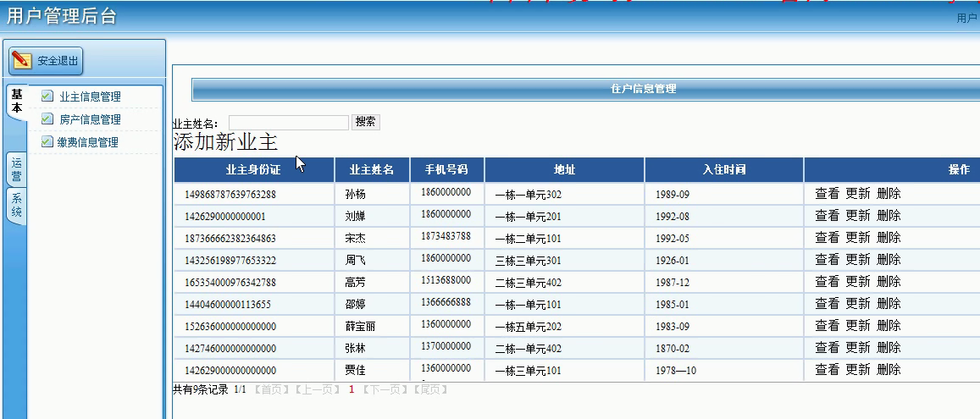
Task: Click check icon beside 房产信息管理
Action: 47,119
